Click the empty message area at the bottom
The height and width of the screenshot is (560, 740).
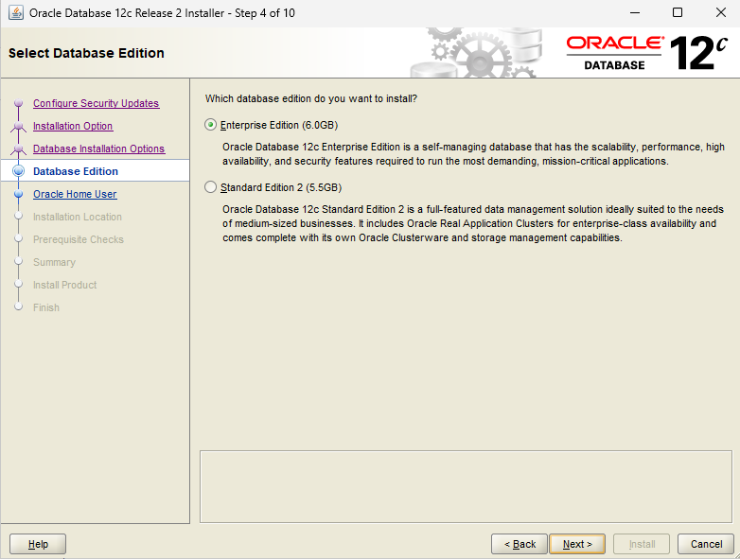466,486
